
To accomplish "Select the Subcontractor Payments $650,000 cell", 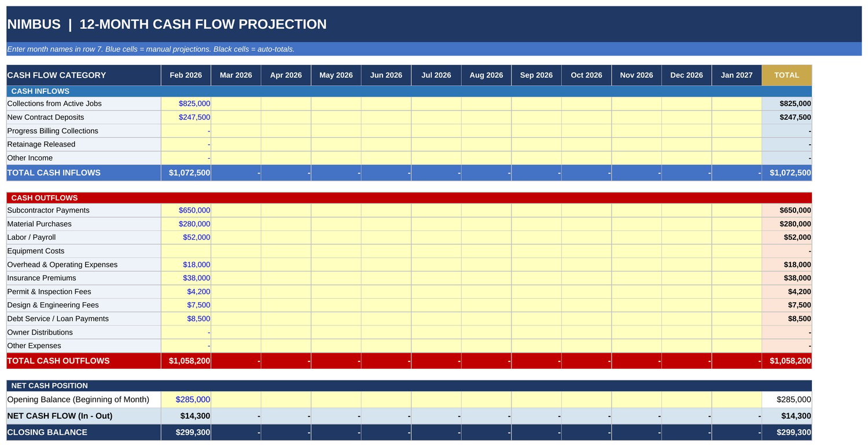I will pos(186,210).
